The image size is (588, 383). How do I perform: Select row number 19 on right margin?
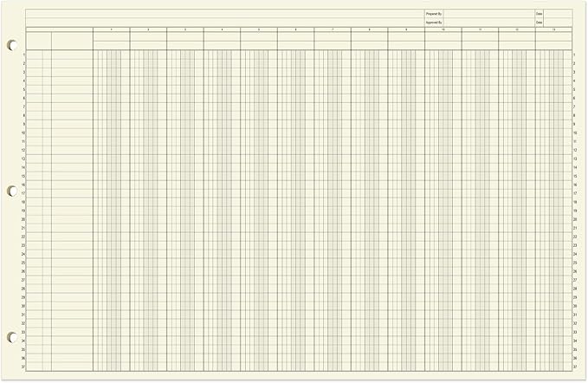[574, 211]
